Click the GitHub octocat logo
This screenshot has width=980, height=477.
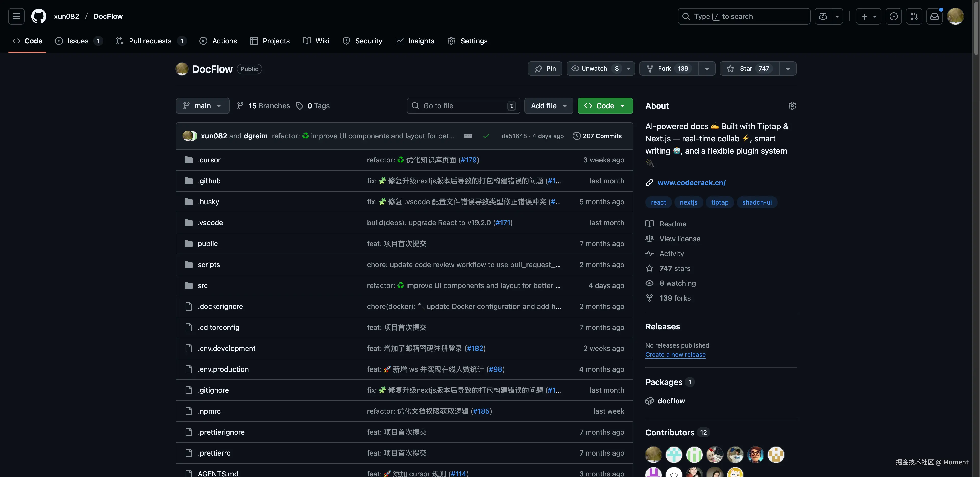(x=39, y=16)
